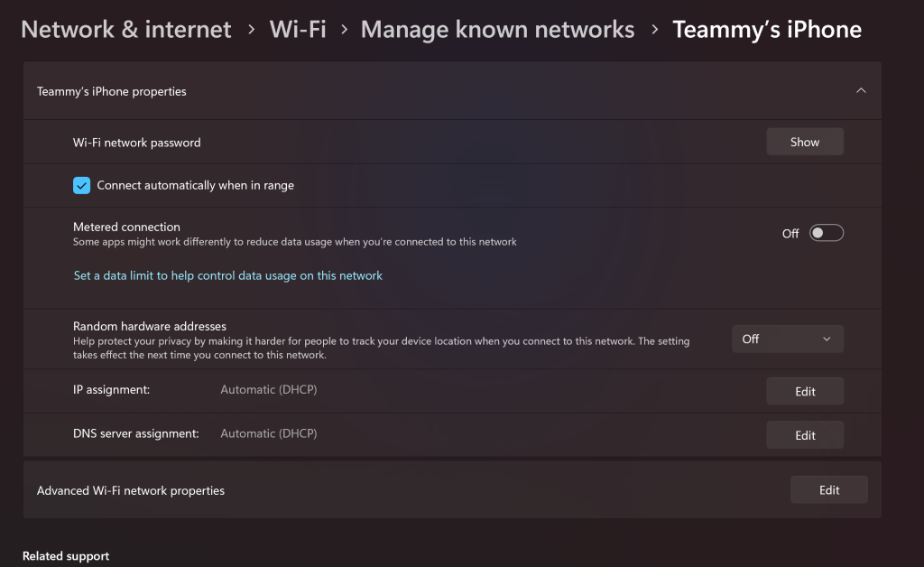Collapse the Teammy's iPhone properties section

[x=861, y=91]
